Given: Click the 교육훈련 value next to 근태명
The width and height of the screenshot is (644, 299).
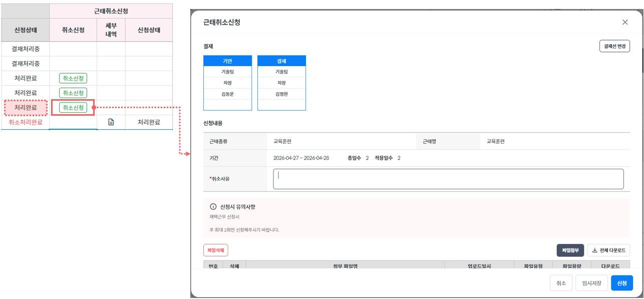Looking at the screenshot, I should [x=496, y=142].
